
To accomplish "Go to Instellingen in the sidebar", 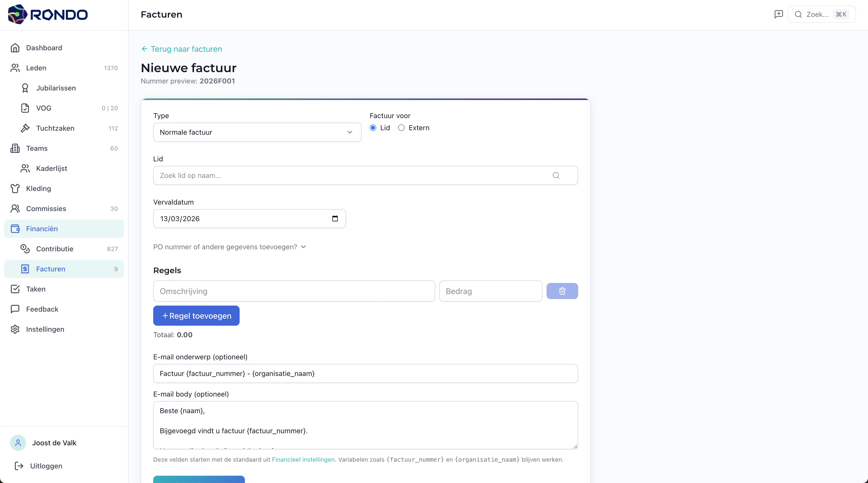I will pyautogui.click(x=45, y=329).
